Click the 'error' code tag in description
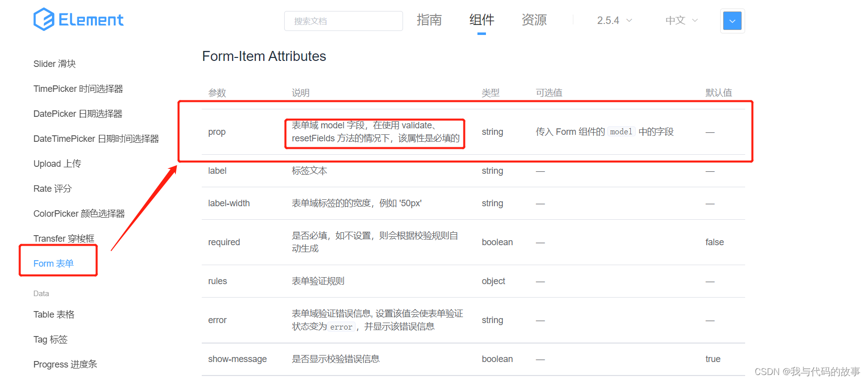Image resolution: width=868 pixels, height=381 pixels. [341, 327]
